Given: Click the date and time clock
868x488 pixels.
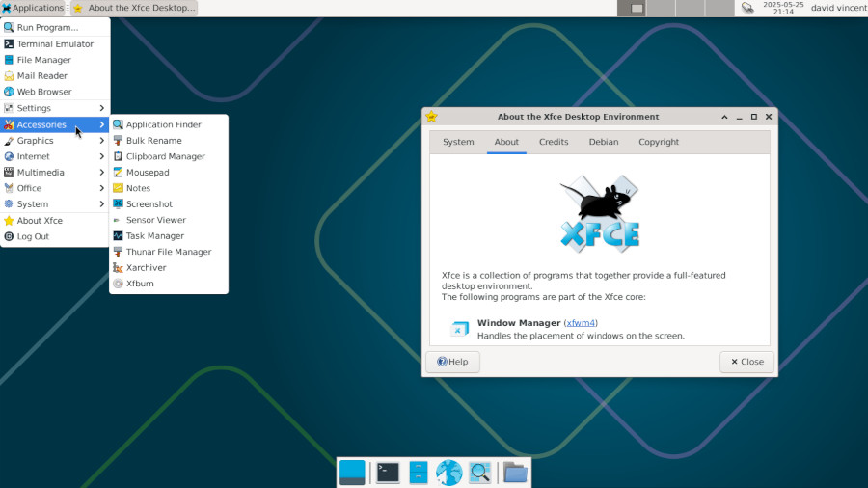Looking at the screenshot, I should (x=783, y=8).
